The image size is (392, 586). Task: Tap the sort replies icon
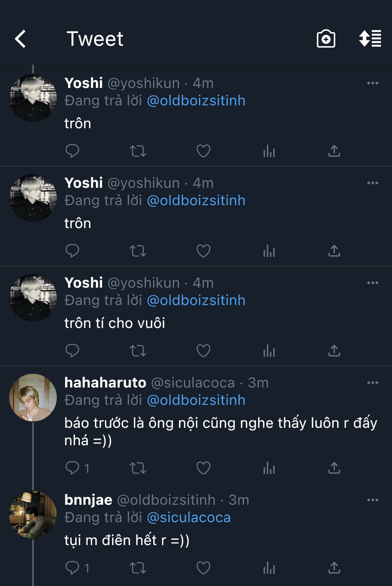[x=370, y=39]
